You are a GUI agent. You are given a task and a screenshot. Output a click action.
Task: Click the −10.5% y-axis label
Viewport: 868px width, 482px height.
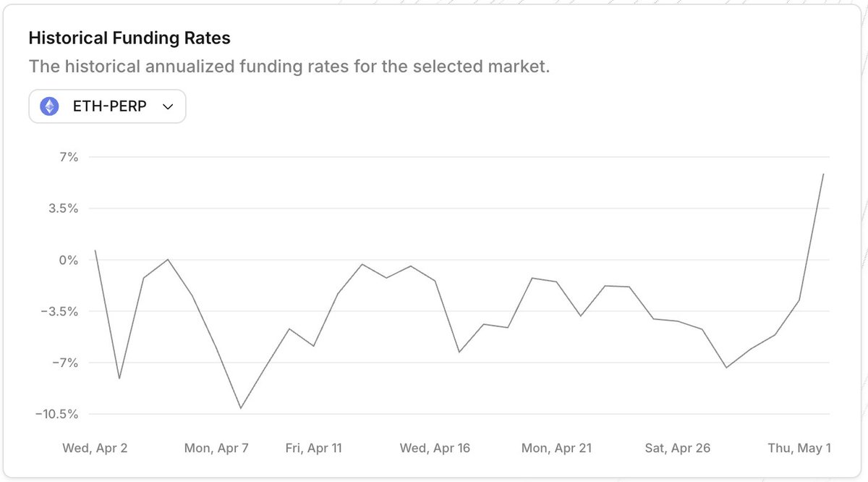pos(55,414)
